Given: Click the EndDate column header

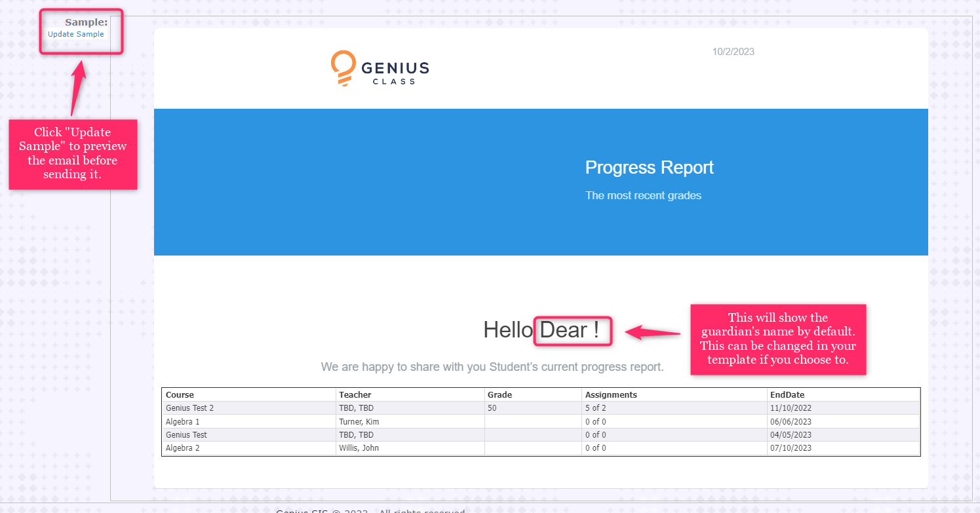Looking at the screenshot, I should [787, 395].
